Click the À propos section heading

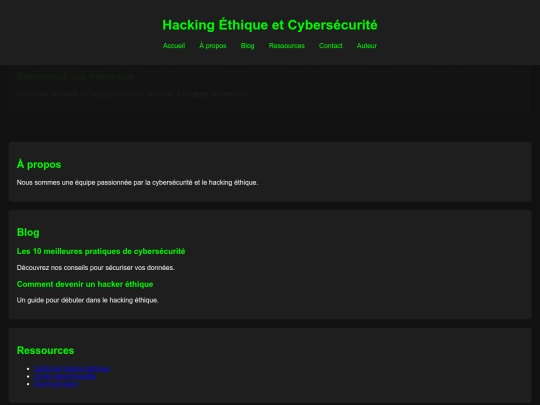(x=39, y=164)
